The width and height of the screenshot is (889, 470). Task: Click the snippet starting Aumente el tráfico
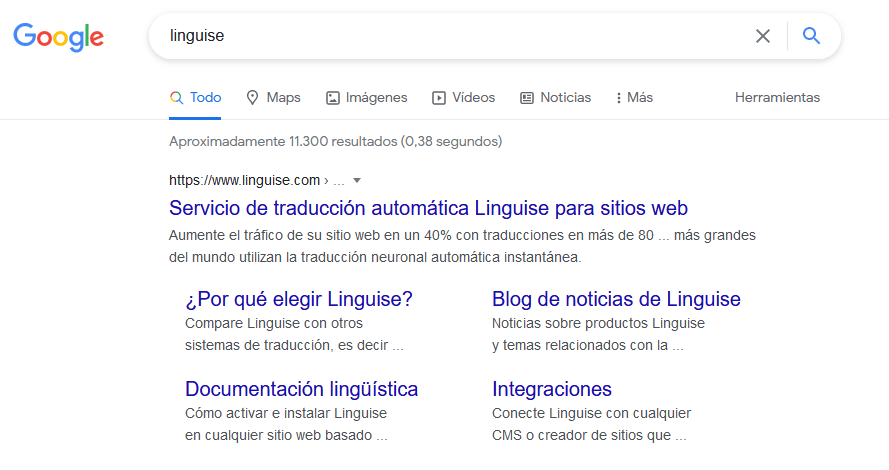point(462,246)
